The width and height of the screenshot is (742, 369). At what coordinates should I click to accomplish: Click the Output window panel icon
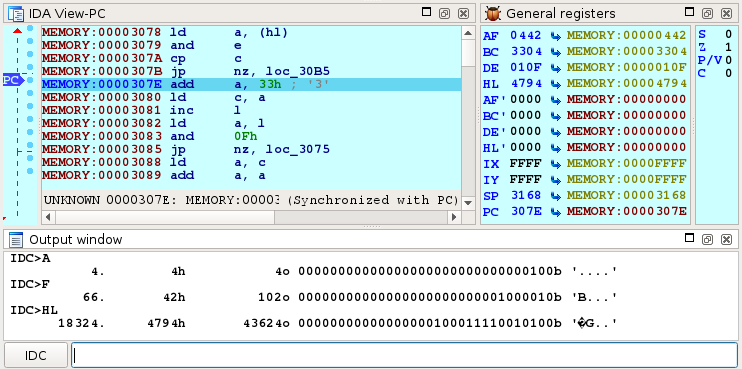[x=16, y=240]
